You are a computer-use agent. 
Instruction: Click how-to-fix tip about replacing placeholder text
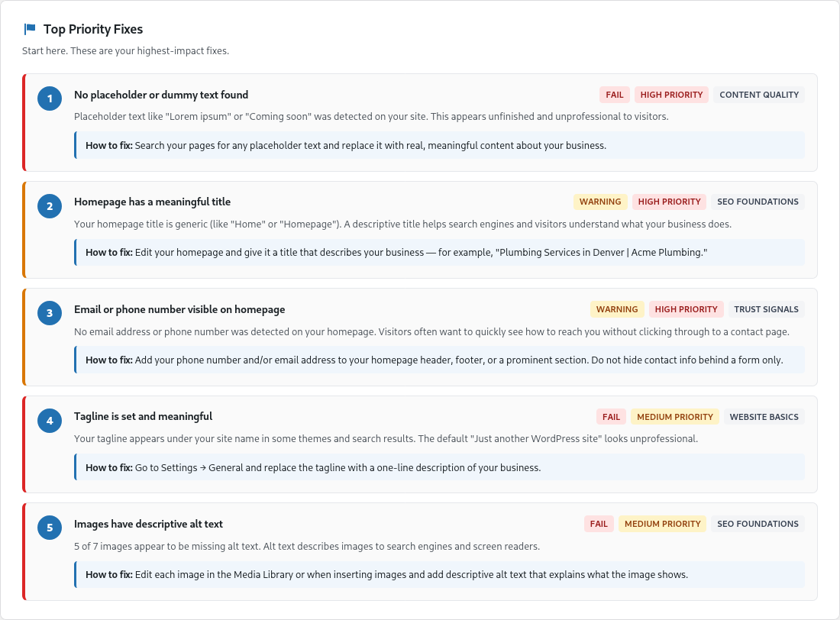pos(439,145)
